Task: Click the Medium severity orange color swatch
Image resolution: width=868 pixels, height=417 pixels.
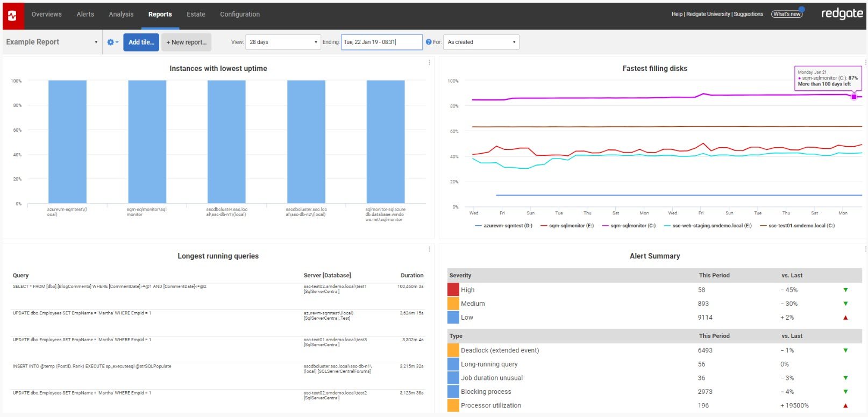Action: 453,304
